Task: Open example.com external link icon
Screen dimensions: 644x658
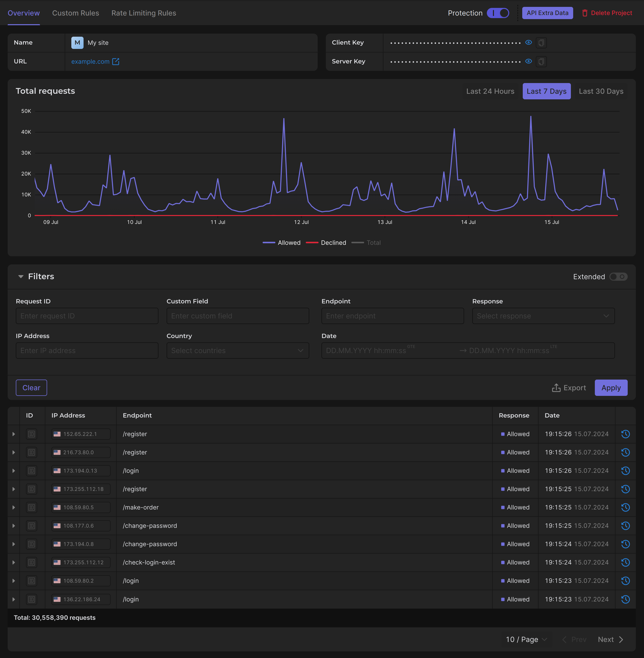Action: (x=116, y=62)
